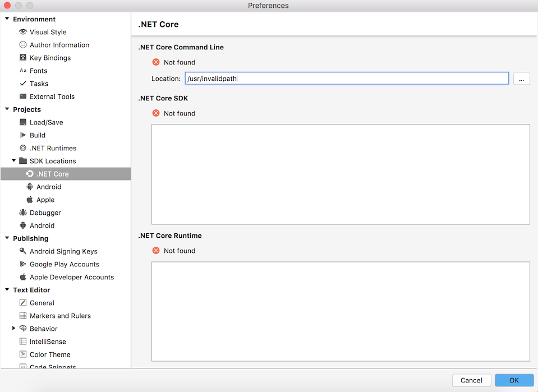Screen dimensions: 538x392
Task: Open Visual Style preferences
Action: [48, 32]
